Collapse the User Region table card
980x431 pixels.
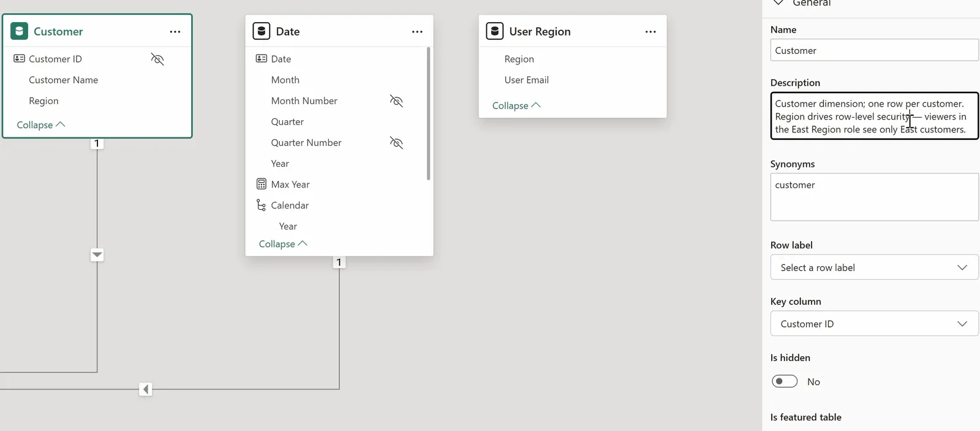(x=516, y=105)
